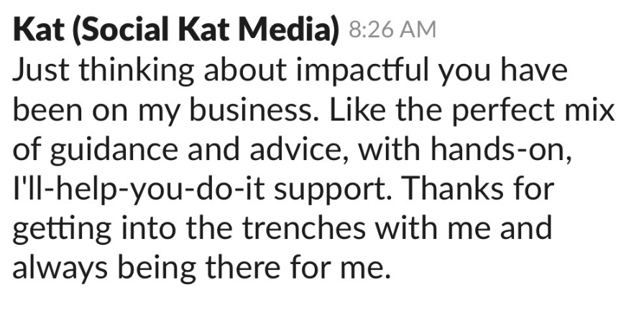Click the hyphenated word "hands-on"
644x323 pixels.
coord(500,149)
